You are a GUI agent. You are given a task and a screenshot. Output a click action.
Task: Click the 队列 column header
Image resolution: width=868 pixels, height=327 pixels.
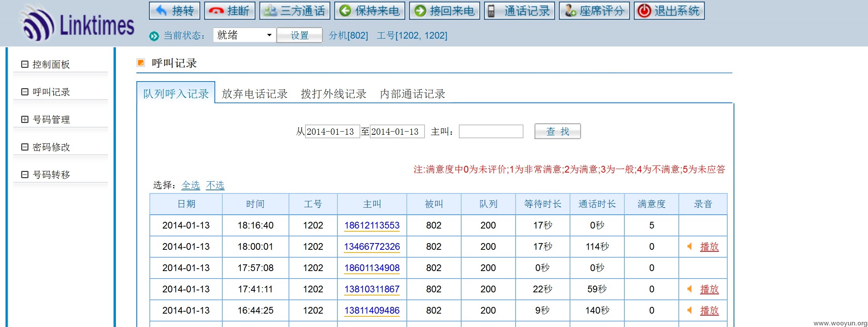point(488,204)
